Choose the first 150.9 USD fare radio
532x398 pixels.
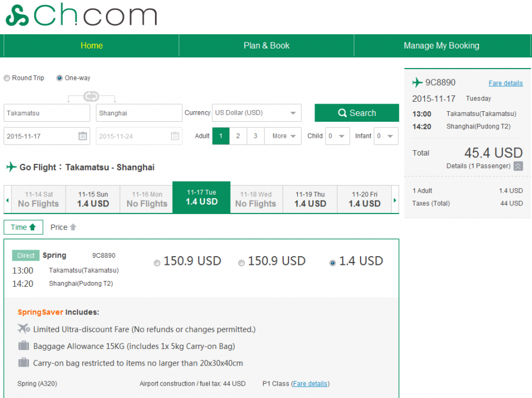(157, 263)
